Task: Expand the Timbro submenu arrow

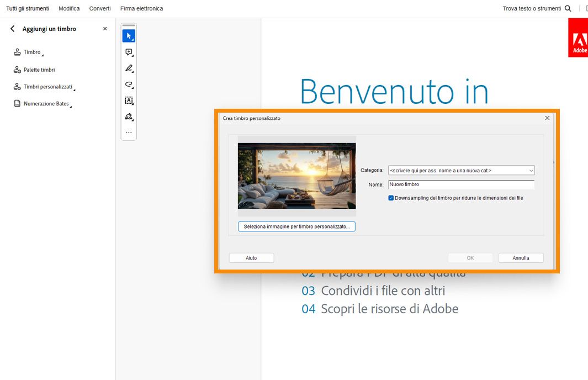Action: [41, 54]
